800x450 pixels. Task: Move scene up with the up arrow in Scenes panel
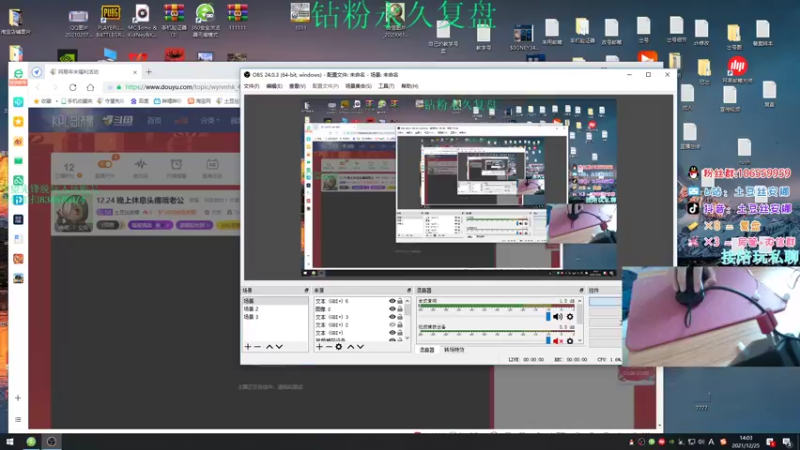[269, 346]
